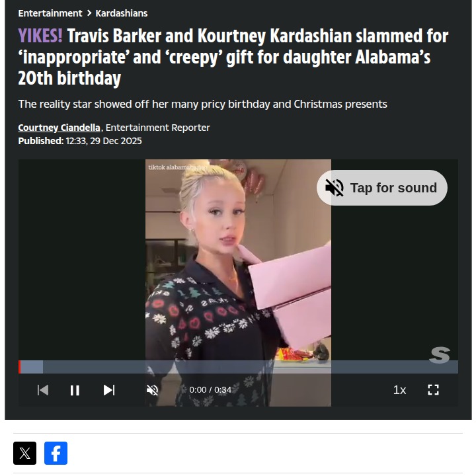
Task: Seek in the video progress bar
Action: [x=238, y=367]
